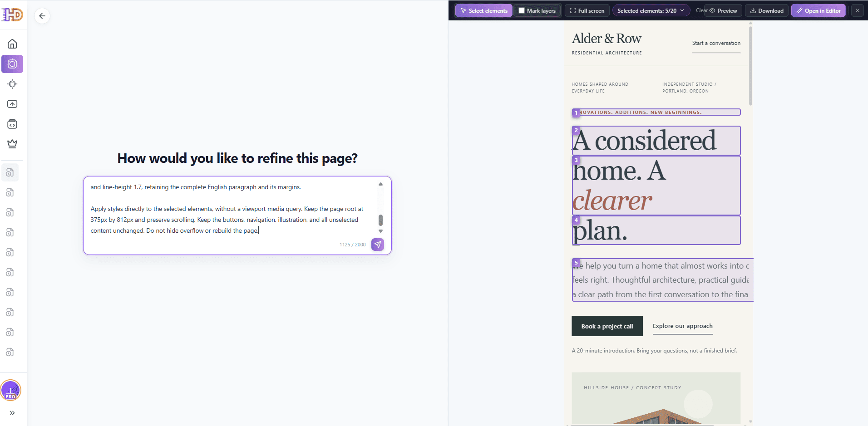Select the 'home. A clearer' heading element
The image size is (868, 426).
(656, 186)
